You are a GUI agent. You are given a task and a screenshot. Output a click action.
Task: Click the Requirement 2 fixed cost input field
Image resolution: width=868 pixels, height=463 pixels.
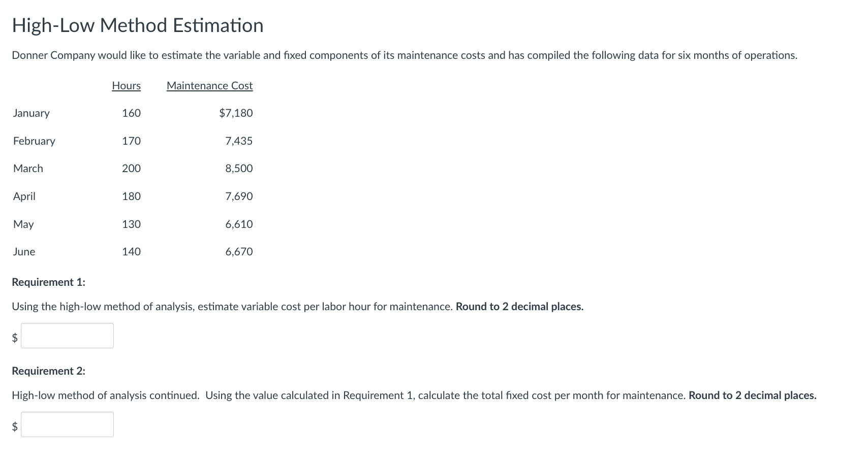67,424
